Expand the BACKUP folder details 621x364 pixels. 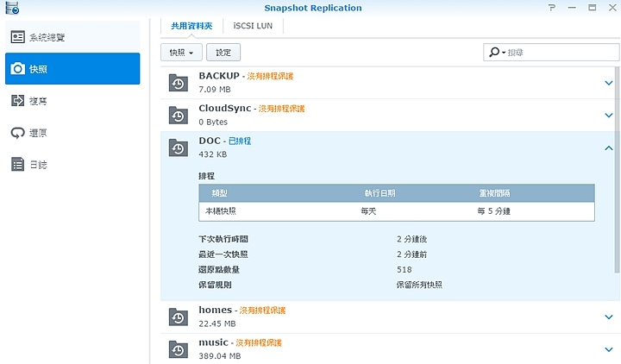pos(608,83)
